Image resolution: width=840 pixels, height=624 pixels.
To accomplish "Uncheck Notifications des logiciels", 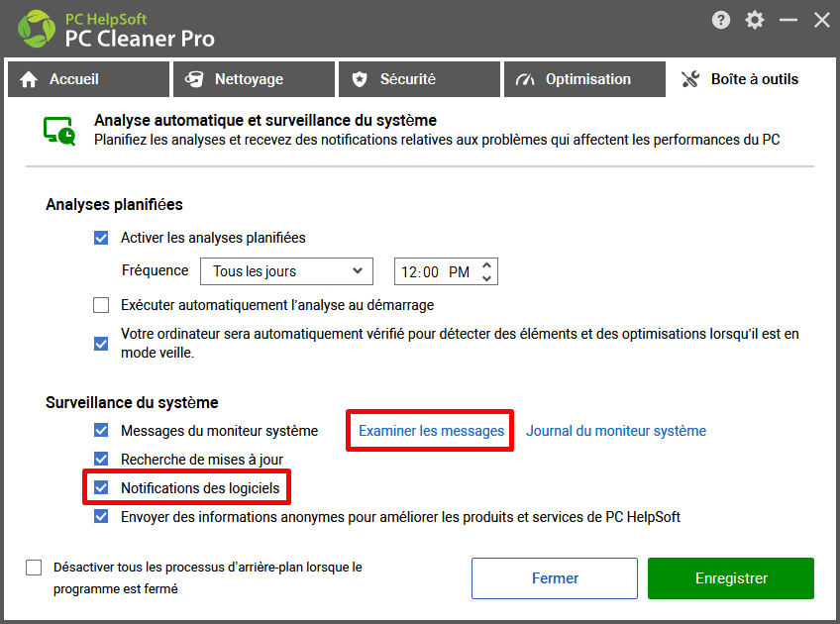I will tap(101, 487).
